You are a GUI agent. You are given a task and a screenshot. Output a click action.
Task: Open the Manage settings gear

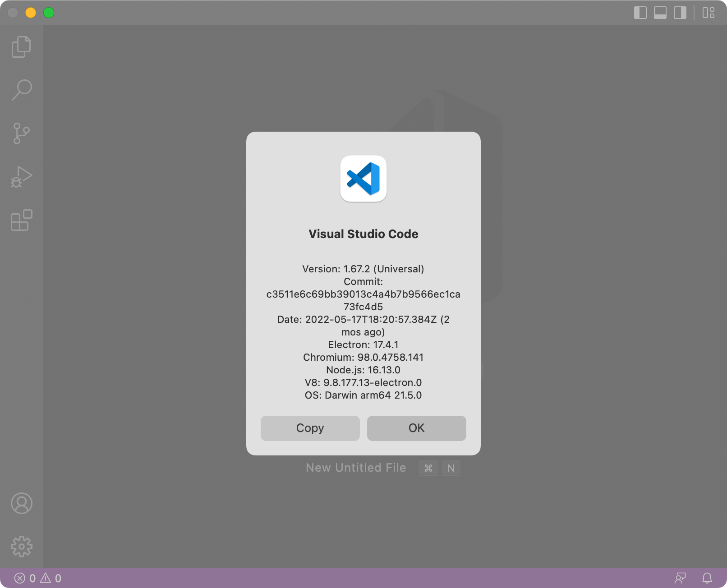tap(21, 546)
